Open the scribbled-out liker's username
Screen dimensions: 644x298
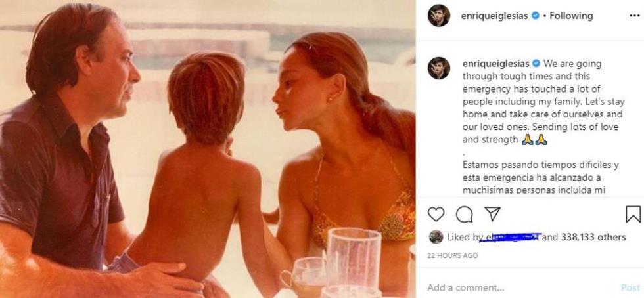509,237
